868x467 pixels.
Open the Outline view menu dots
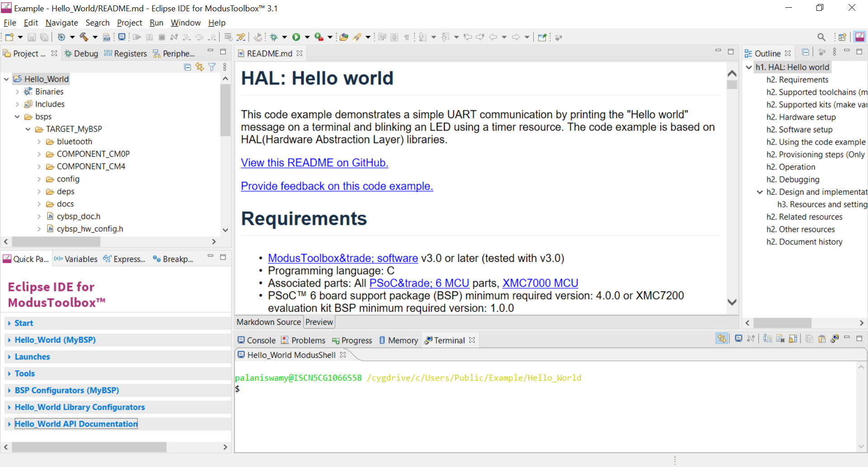tap(835, 52)
